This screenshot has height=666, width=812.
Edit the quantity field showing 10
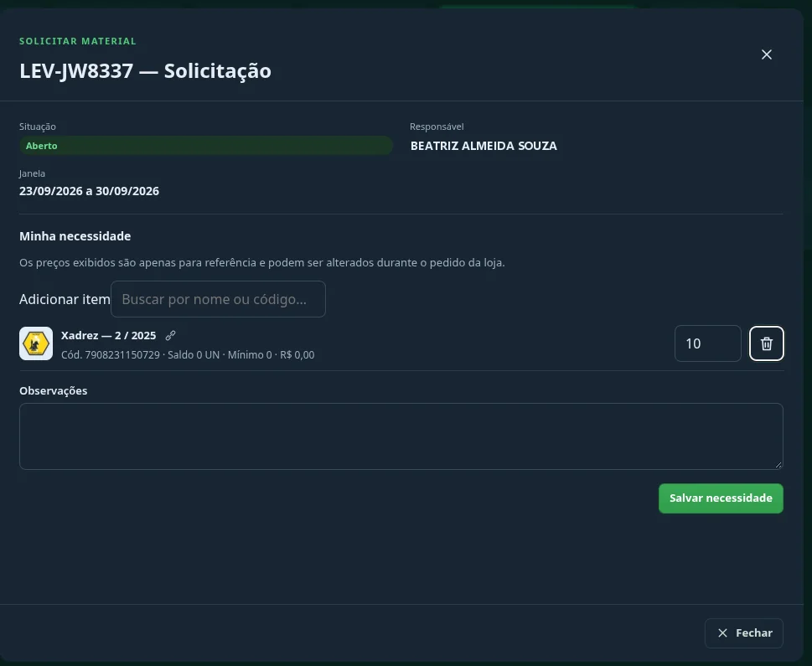(708, 343)
